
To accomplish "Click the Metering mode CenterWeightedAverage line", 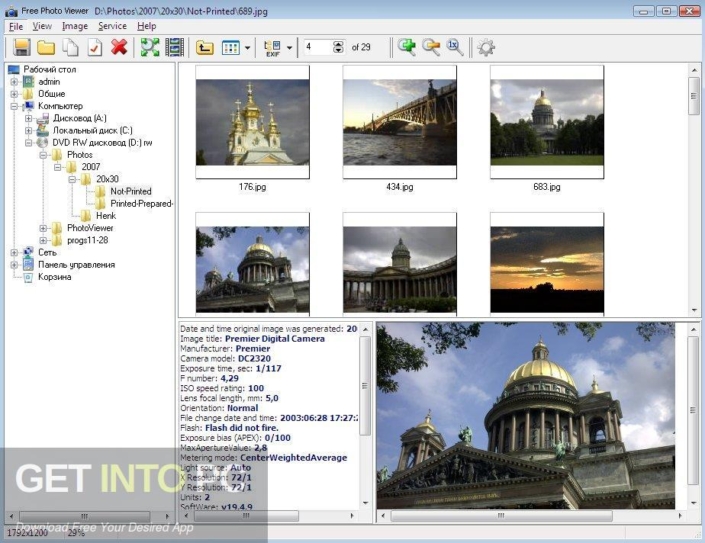I will click(263, 458).
